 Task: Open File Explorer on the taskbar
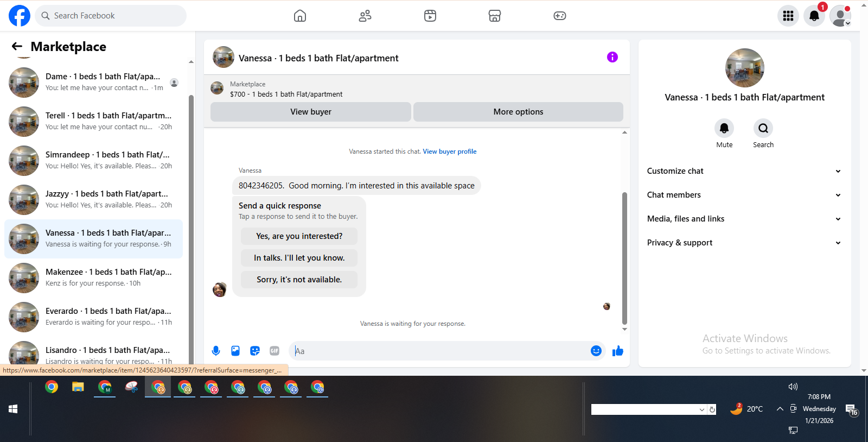click(x=78, y=387)
